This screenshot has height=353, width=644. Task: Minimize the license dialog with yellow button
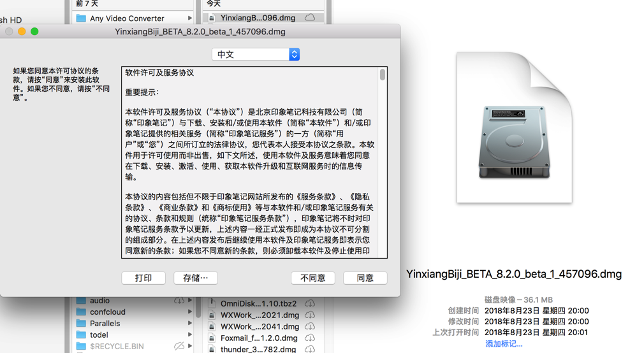coord(22,32)
